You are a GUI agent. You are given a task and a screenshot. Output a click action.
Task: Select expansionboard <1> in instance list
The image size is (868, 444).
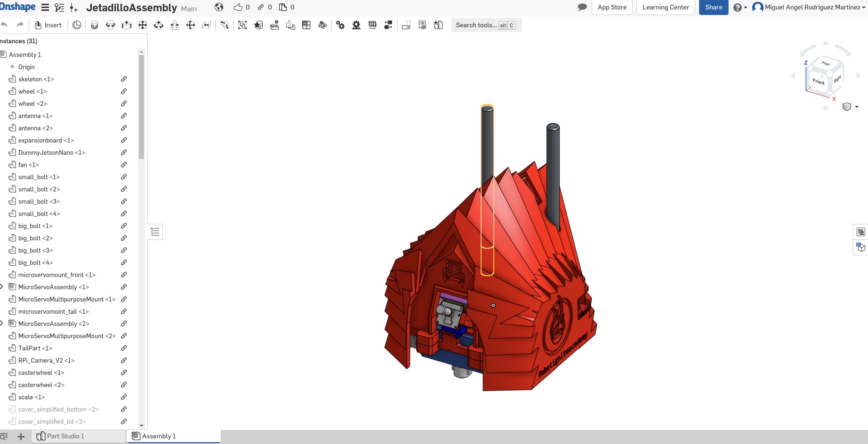pos(46,140)
